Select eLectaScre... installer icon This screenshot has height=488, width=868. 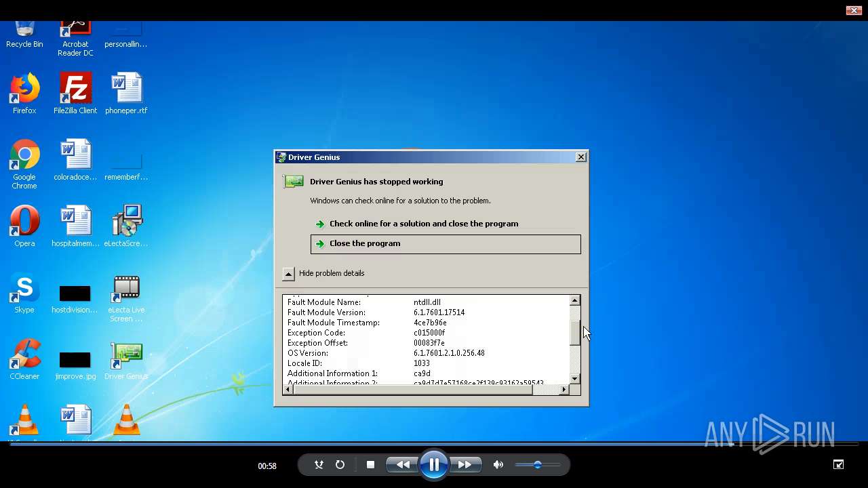pyautogui.click(x=126, y=226)
